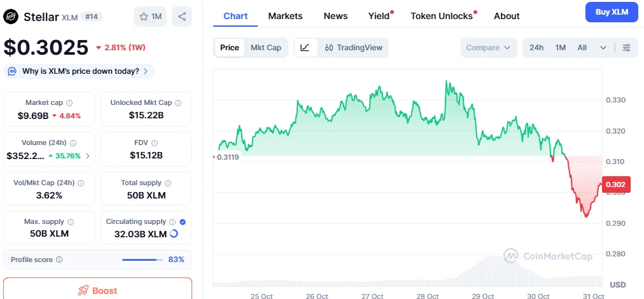Switch chart to Price view
644x299 pixels.
point(230,48)
